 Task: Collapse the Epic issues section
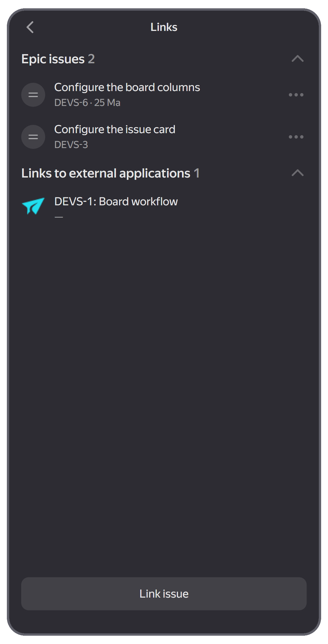297,59
